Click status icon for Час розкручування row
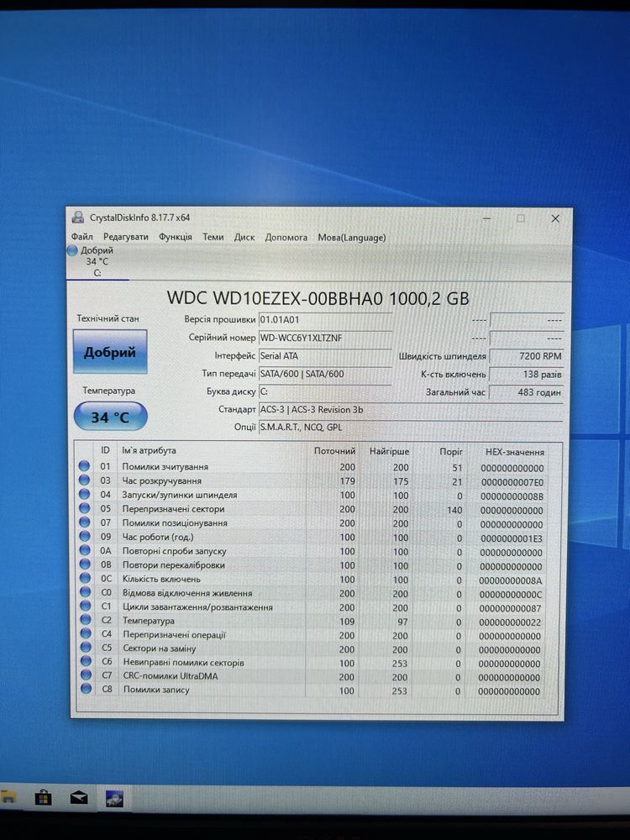Screen dimensions: 630x840 coord(84,480)
